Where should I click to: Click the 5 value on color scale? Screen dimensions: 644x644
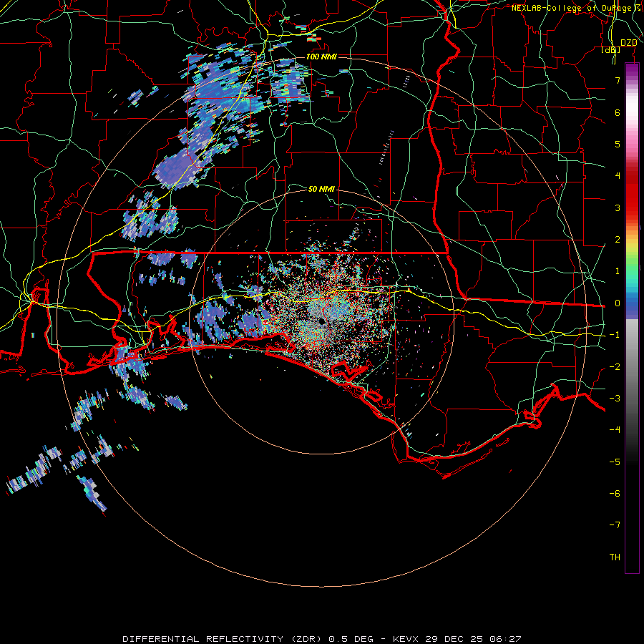[x=618, y=144]
